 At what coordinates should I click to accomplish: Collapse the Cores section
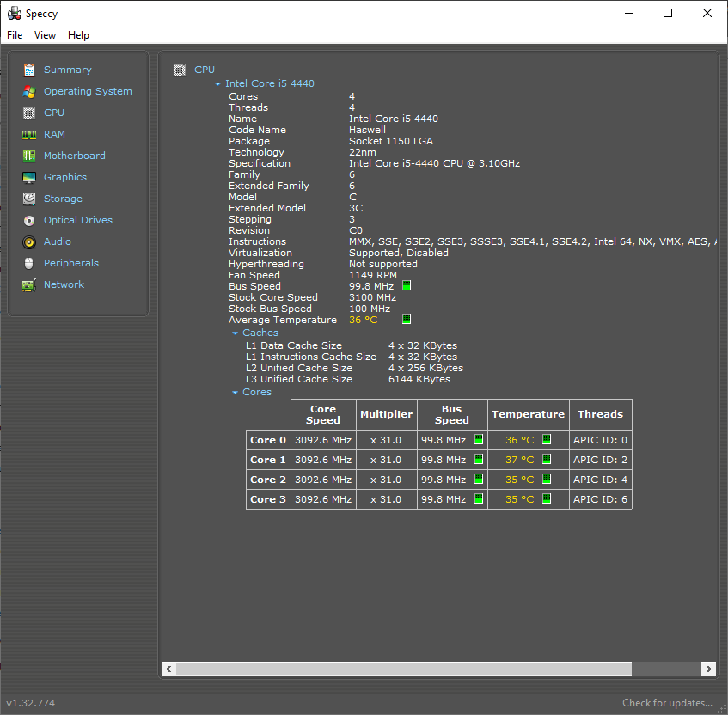click(235, 393)
